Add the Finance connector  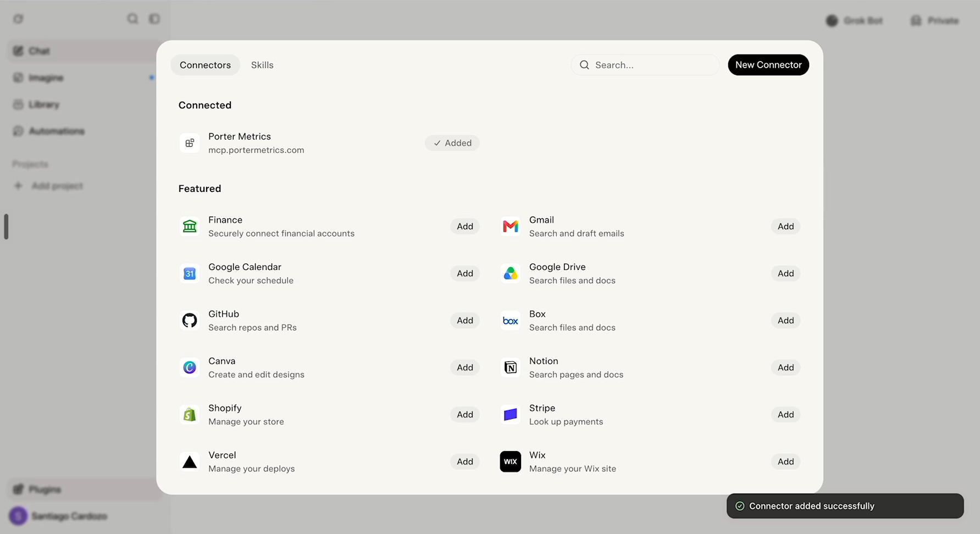pos(465,227)
